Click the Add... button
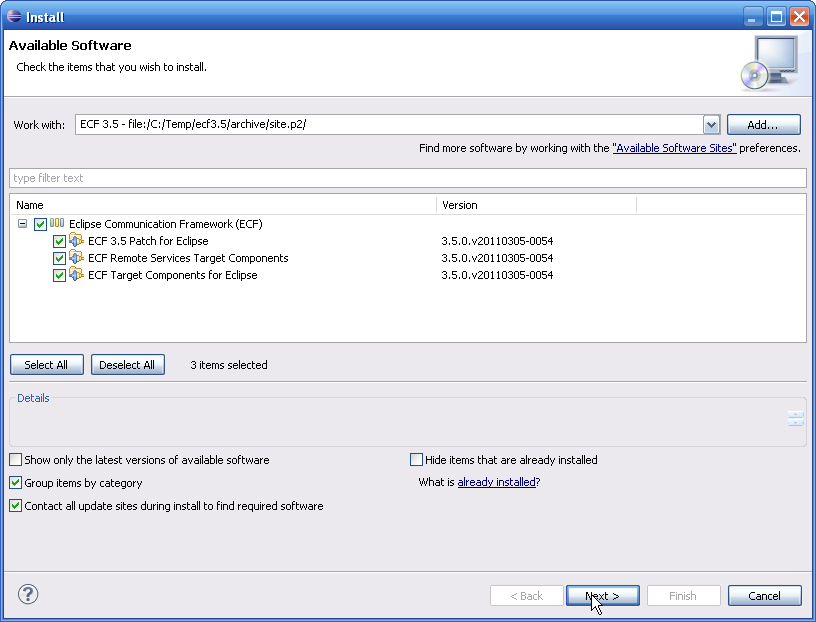Screen dimensions: 816x622 point(763,125)
